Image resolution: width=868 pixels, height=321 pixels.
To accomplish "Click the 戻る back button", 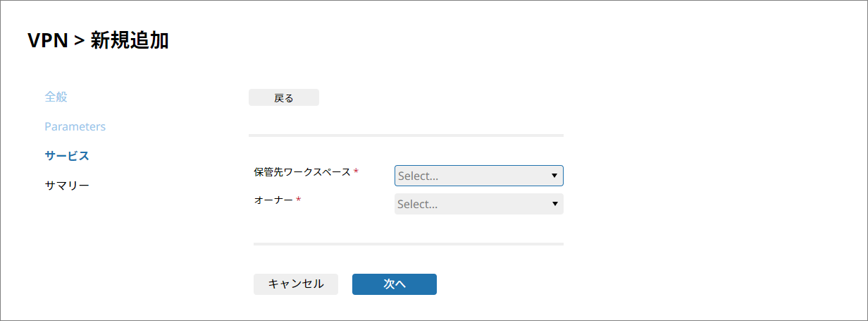I will coord(284,98).
